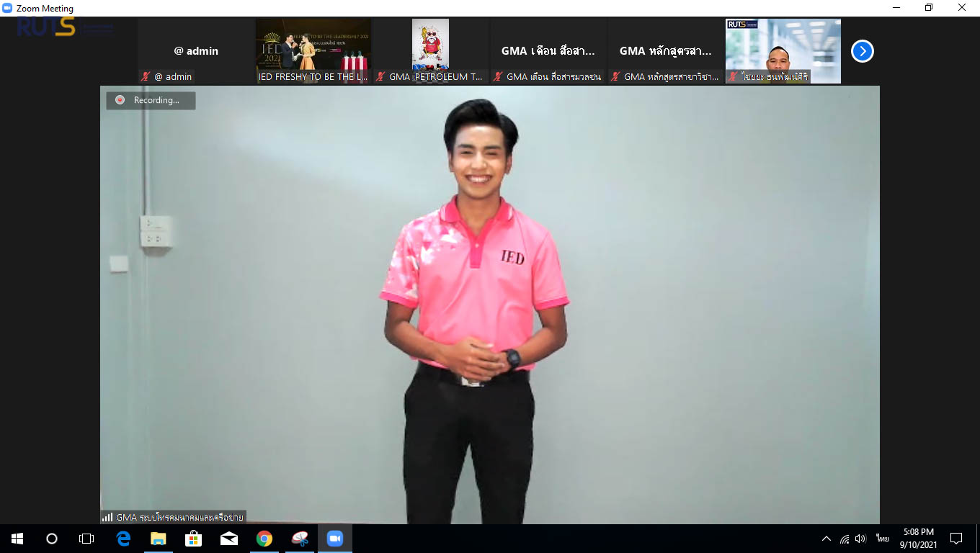Click the Zoom icon on the taskbar
Viewport: 980px width, 553px height.
coord(335,539)
